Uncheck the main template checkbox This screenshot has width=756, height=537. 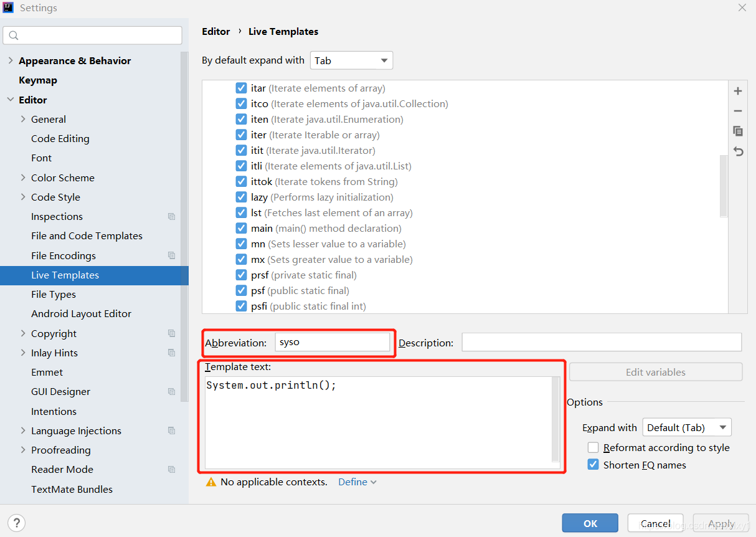coord(242,229)
